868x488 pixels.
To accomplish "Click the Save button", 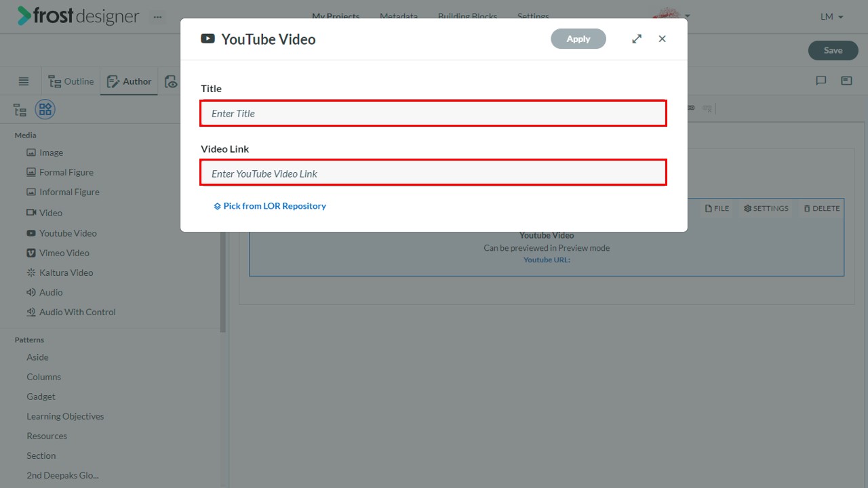I will click(833, 50).
